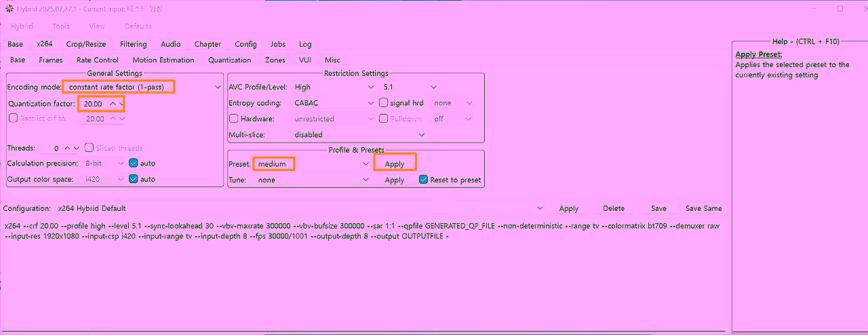Viewport: 868px width, 335px height.
Task: Open the Hybrid menu
Action: [x=22, y=26]
